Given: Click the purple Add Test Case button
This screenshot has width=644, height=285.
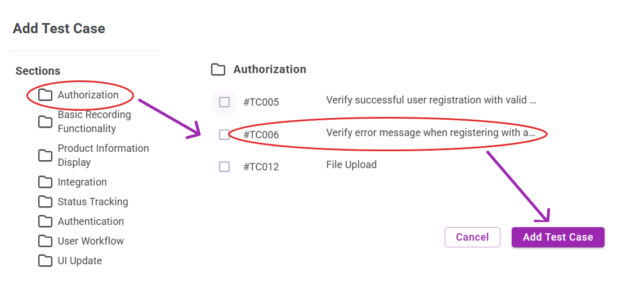Looking at the screenshot, I should coord(557,237).
